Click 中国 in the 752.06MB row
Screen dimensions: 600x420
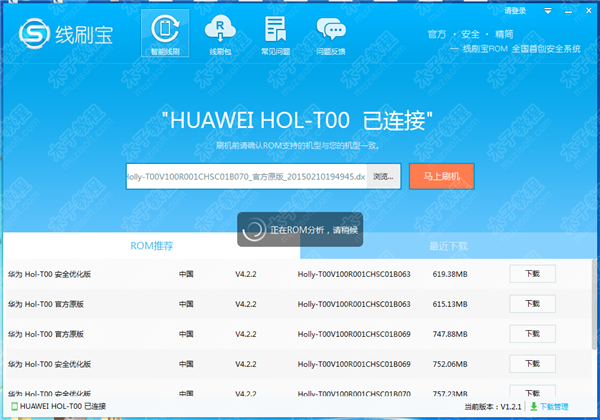pyautogui.click(x=186, y=364)
